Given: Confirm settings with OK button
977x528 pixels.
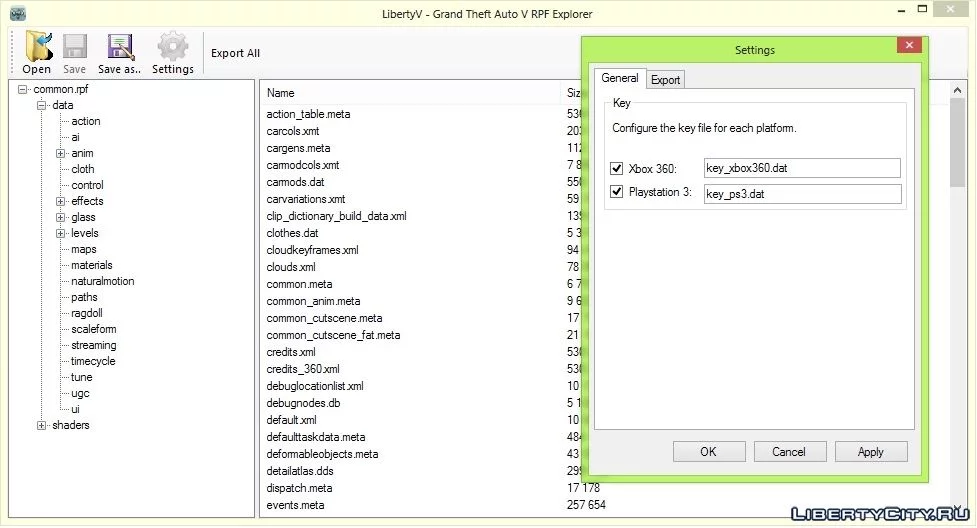Looking at the screenshot, I should pyautogui.click(x=708, y=451).
